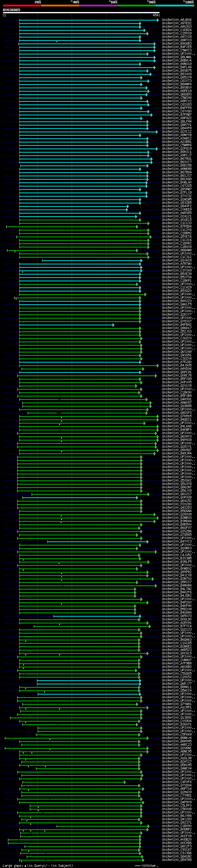Open hit UniRef100_C1EBZ4

tap(177, 30)
